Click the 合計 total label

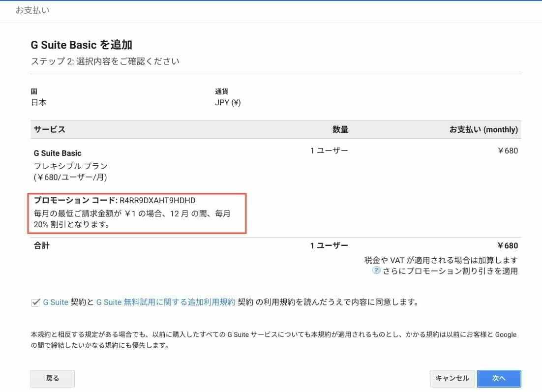coord(41,246)
